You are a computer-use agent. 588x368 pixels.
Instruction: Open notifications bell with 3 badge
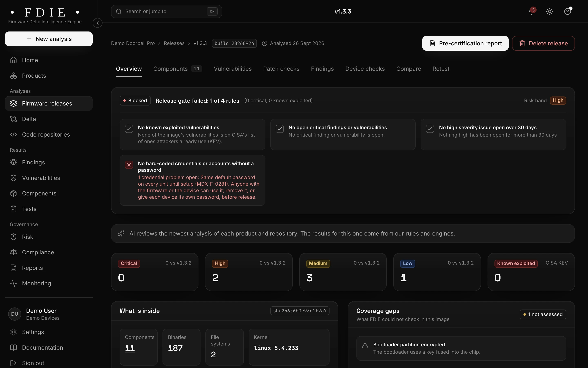(532, 11)
